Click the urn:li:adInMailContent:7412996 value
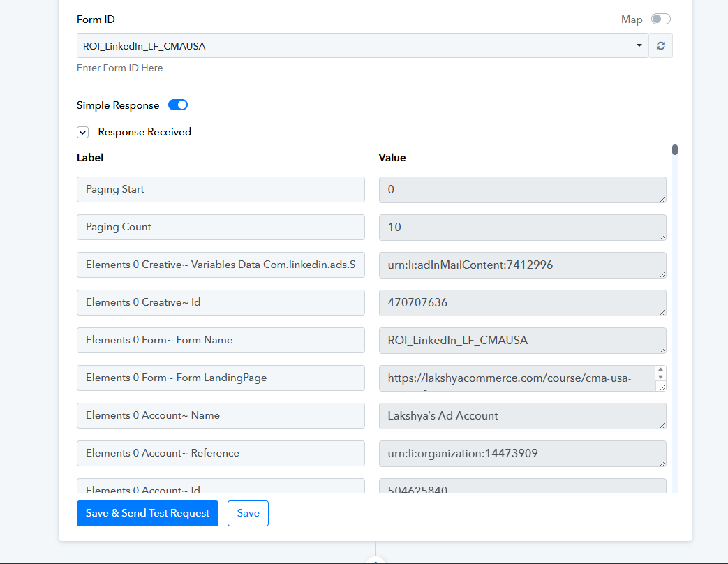Image resolution: width=728 pixels, height=564 pixels. coord(522,265)
